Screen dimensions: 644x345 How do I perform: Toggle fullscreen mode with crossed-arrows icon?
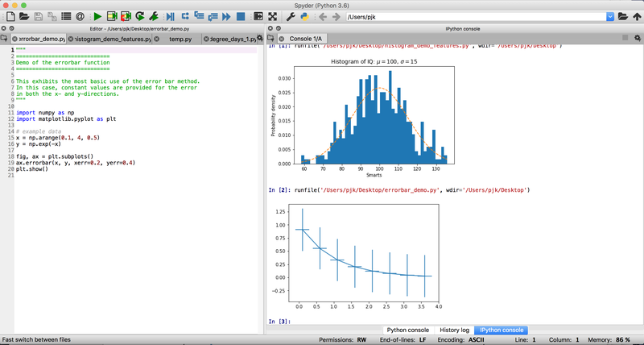pos(272,16)
